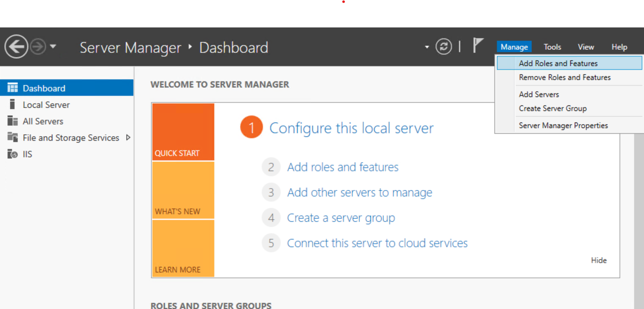This screenshot has height=309, width=644.
Task: Close the Manage menu via its header
Action: (x=514, y=47)
